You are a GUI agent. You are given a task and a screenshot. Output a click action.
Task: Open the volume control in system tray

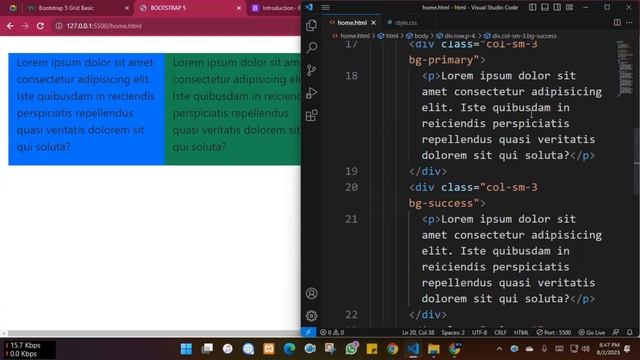(586, 349)
